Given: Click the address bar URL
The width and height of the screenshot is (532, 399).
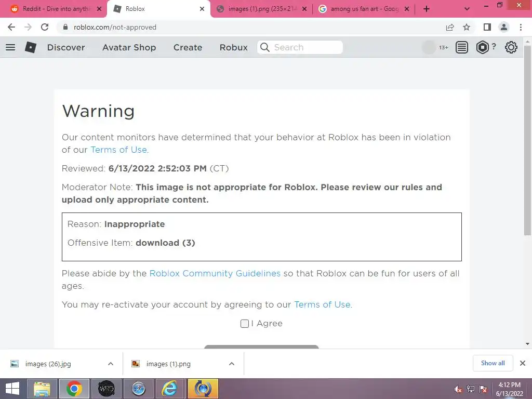Looking at the screenshot, I should [x=115, y=27].
